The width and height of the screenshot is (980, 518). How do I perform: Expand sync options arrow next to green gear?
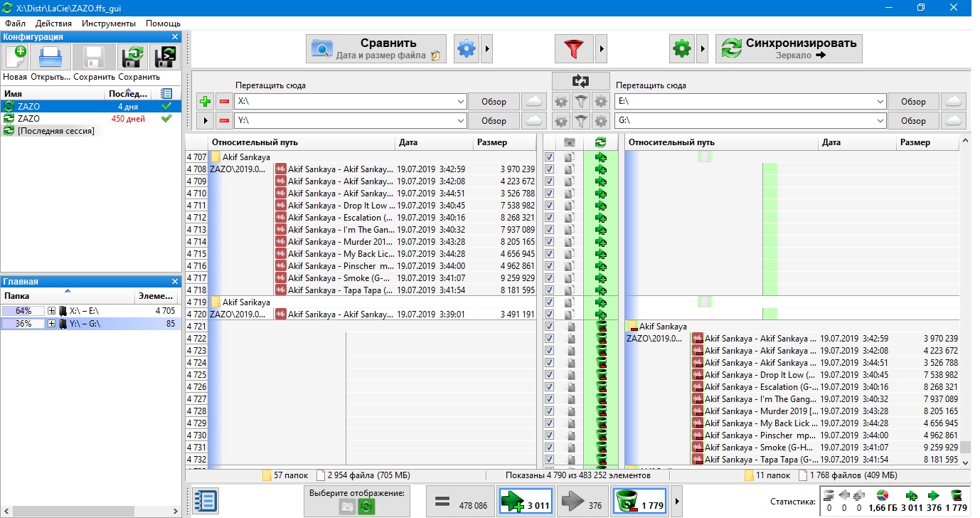click(x=703, y=49)
